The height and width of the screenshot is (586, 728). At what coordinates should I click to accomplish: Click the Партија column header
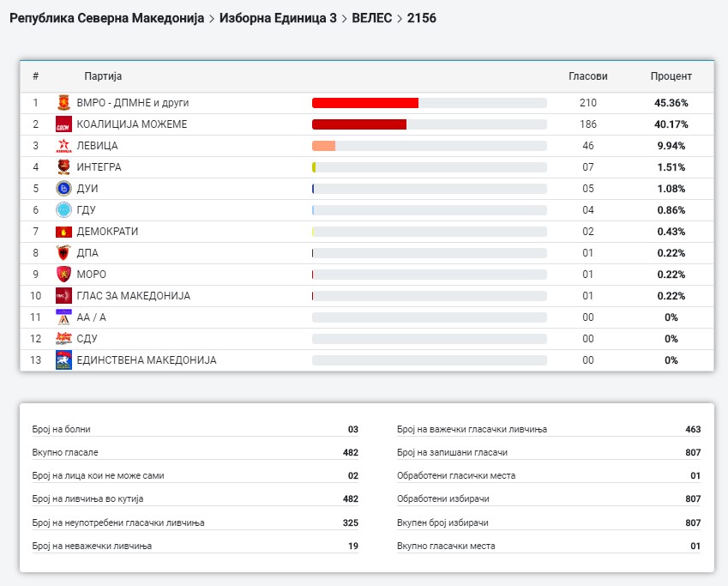pyautogui.click(x=103, y=76)
